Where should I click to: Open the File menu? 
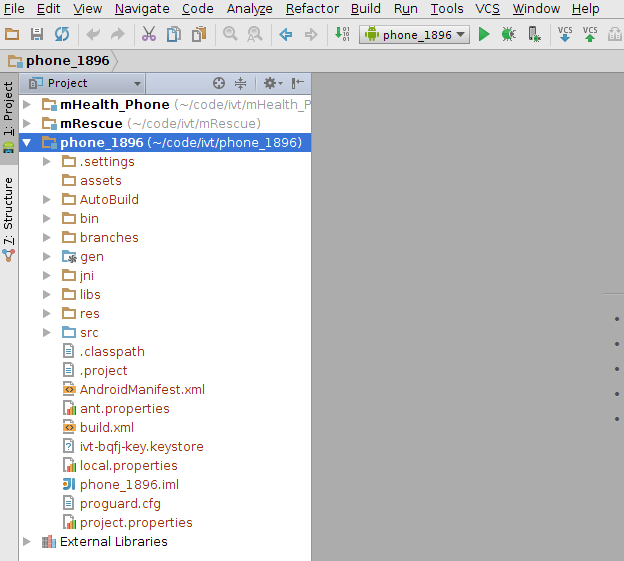coord(14,8)
